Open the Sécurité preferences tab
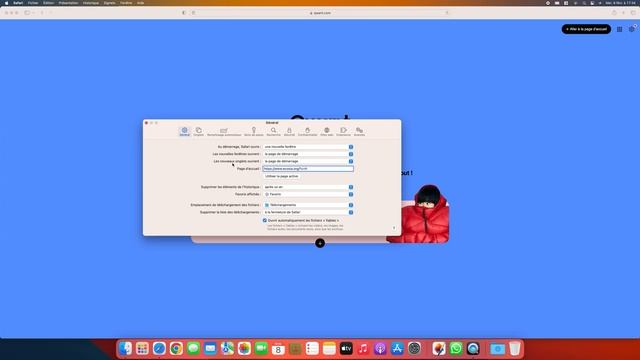Screen dimensions: 640x360 tap(289, 131)
